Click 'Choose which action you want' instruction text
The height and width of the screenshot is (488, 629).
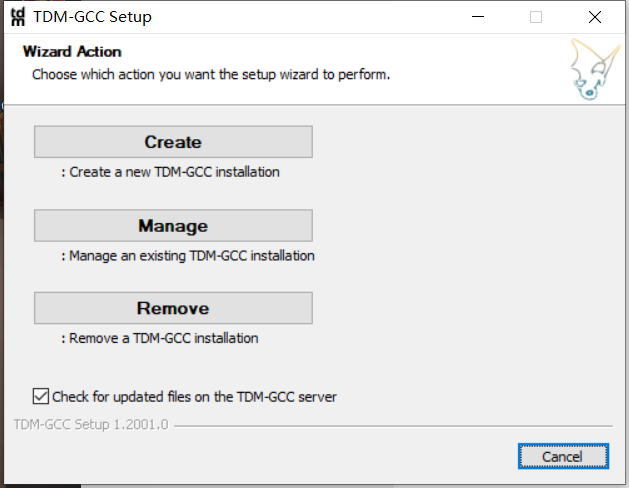click(211, 75)
